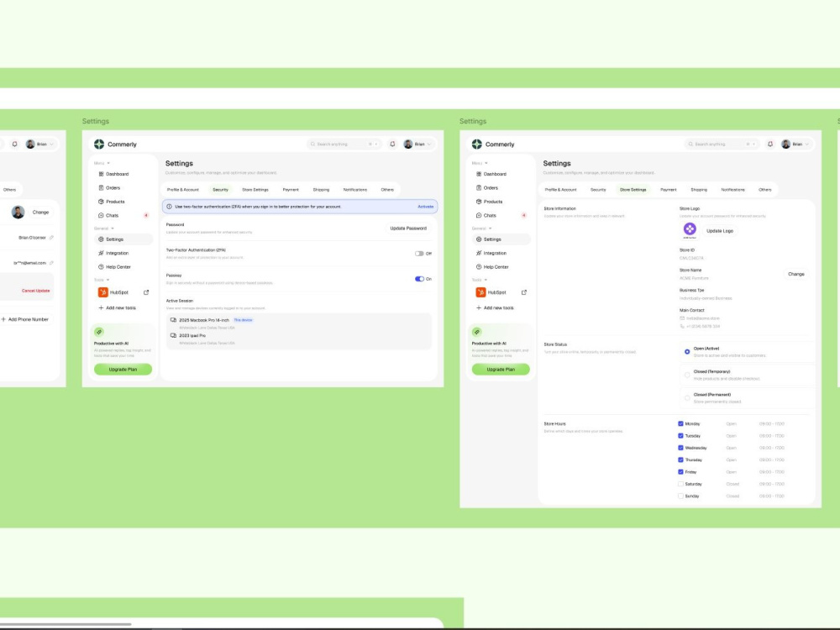Select the Closed (Permanent) store status
Image resolution: width=840 pixels, height=630 pixels.
click(x=687, y=398)
